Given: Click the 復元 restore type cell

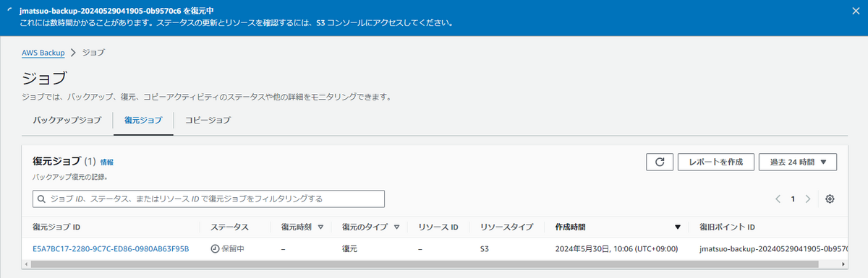Looking at the screenshot, I should pyautogui.click(x=349, y=248).
